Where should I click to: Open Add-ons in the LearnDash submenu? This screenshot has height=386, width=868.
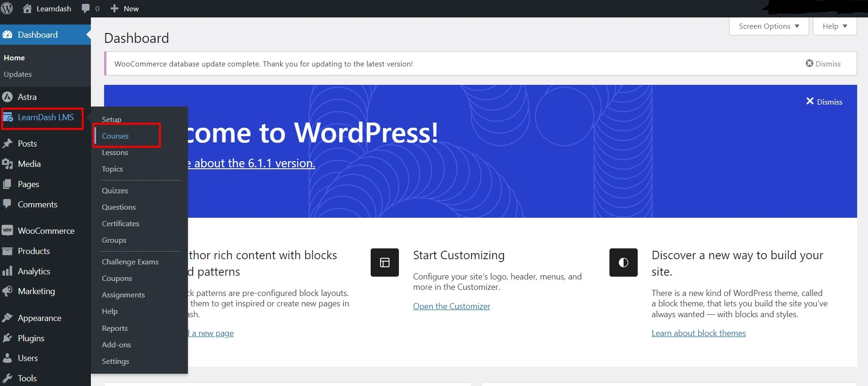[x=116, y=345]
